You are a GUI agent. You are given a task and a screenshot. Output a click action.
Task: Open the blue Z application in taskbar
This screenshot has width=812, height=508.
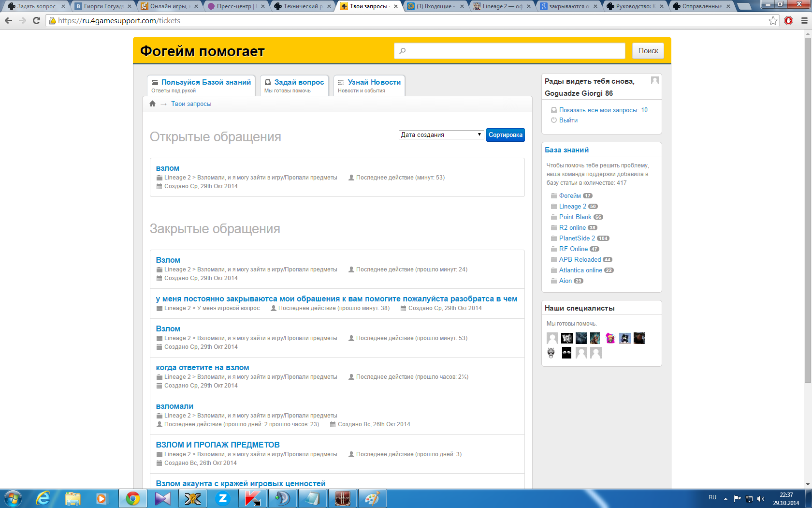pos(223,498)
